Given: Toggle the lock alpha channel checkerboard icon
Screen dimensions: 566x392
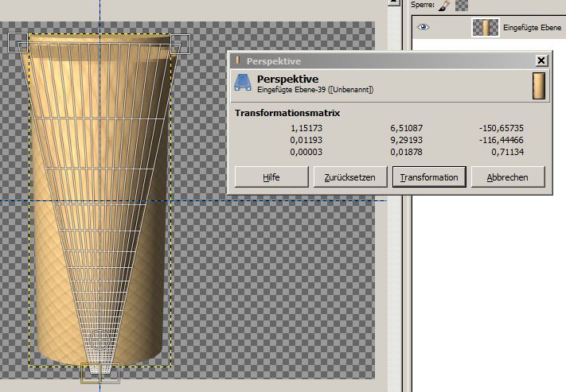Looking at the screenshot, I should 462,5.
